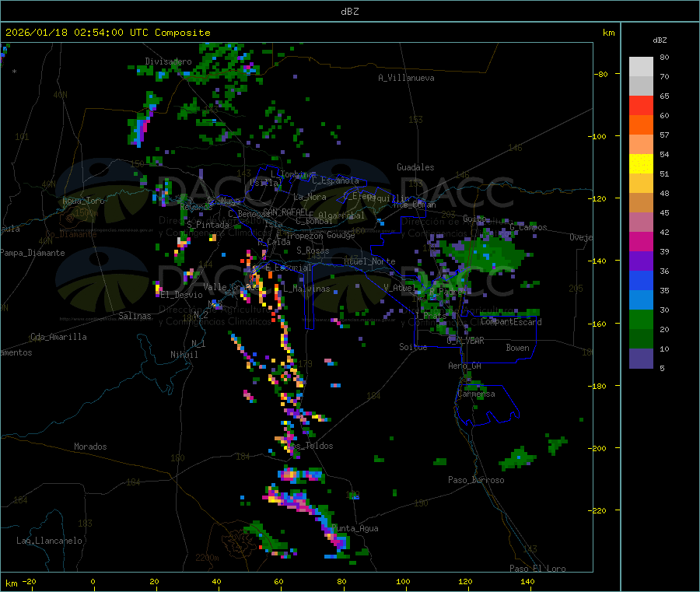Screen dimensions: 700x592
Task: Click the Soitue location label
Action: click(x=413, y=347)
